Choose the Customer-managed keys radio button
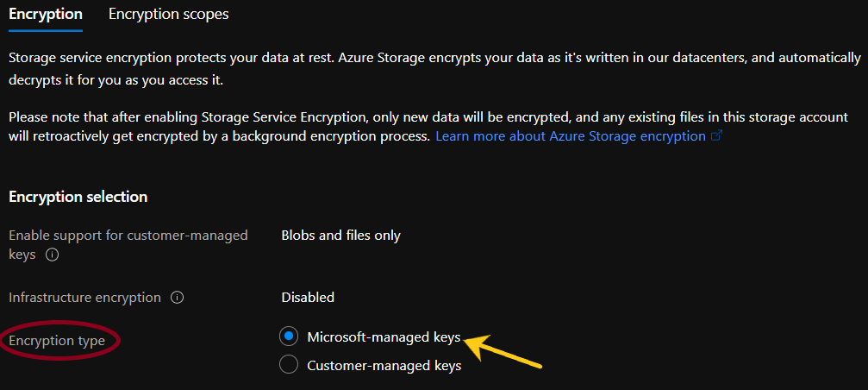The image size is (868, 390). pos(290,366)
